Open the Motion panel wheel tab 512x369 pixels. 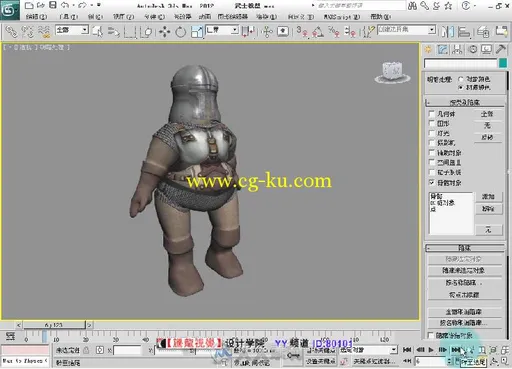coord(472,50)
